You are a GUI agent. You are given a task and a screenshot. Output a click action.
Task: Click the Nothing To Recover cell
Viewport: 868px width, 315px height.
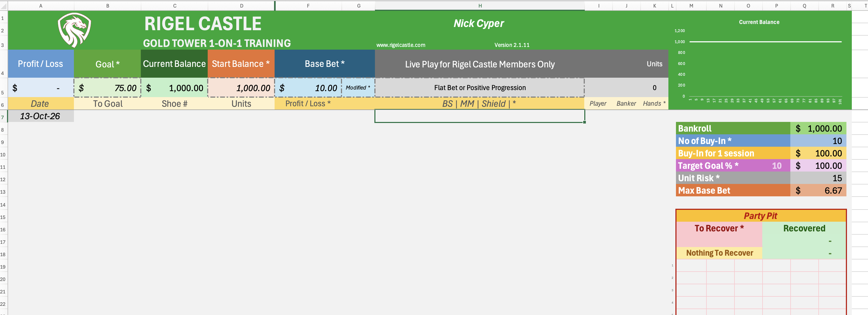[x=719, y=253]
